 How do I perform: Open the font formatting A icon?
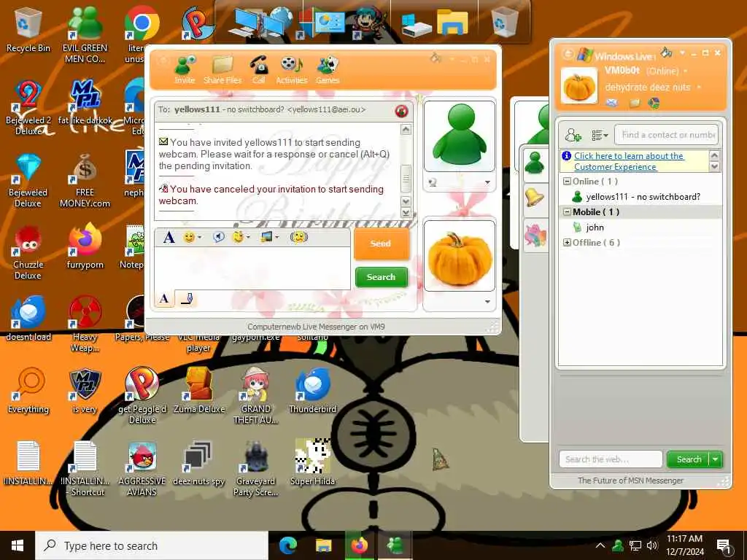tap(169, 237)
